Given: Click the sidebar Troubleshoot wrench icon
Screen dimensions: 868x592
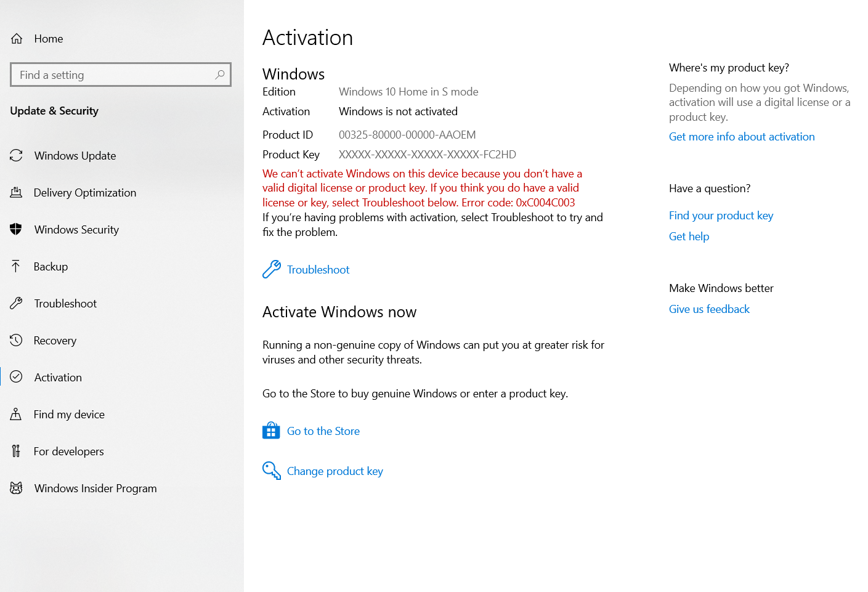Looking at the screenshot, I should tap(16, 303).
